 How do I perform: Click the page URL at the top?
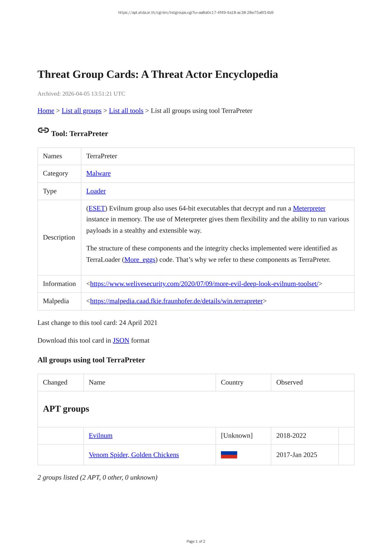196,13
